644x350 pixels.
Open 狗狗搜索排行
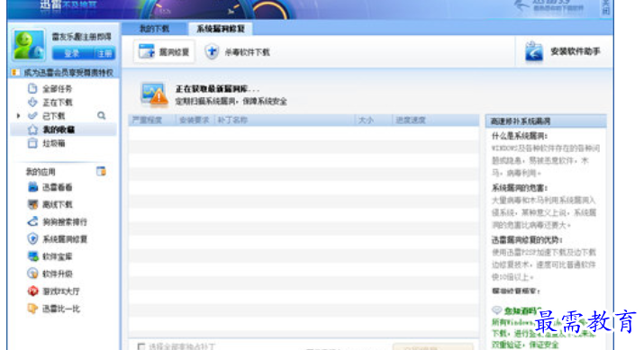coord(65,222)
